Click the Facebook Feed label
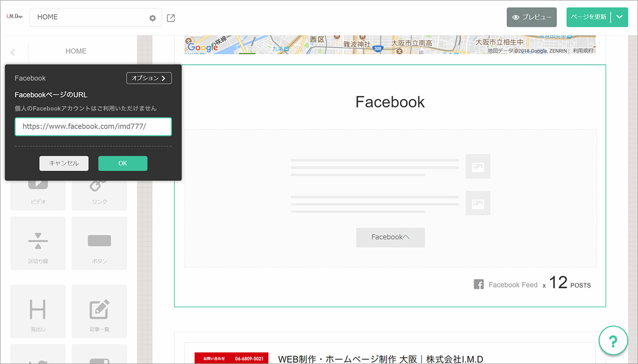This screenshot has height=364, width=638. click(x=513, y=285)
